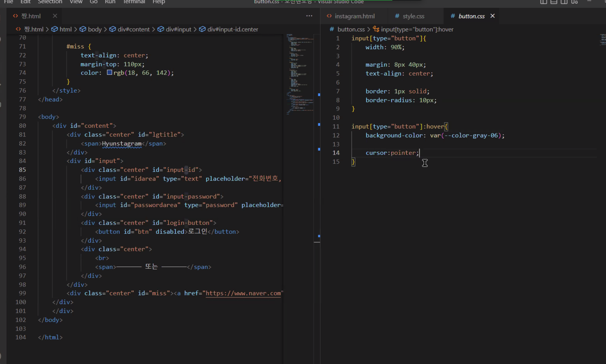
Task: Open the Terminal menu
Action: point(134,2)
